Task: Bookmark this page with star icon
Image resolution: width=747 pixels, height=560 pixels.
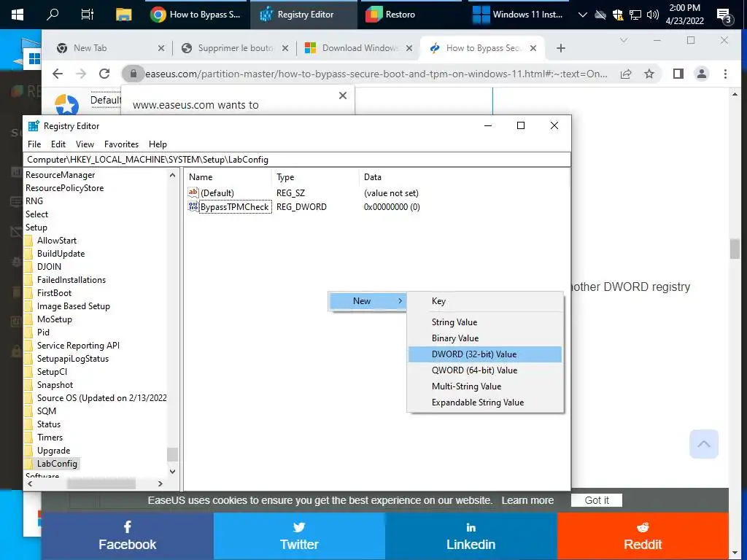Action: pos(649,74)
